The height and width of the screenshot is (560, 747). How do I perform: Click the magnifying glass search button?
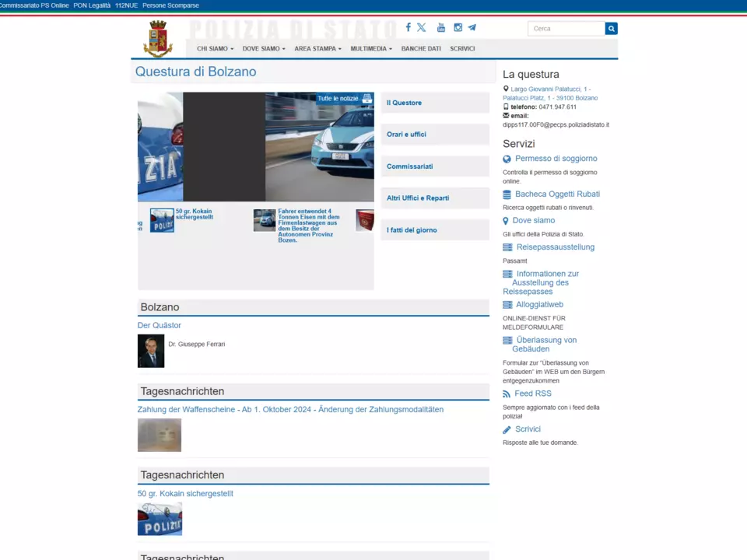tap(611, 29)
